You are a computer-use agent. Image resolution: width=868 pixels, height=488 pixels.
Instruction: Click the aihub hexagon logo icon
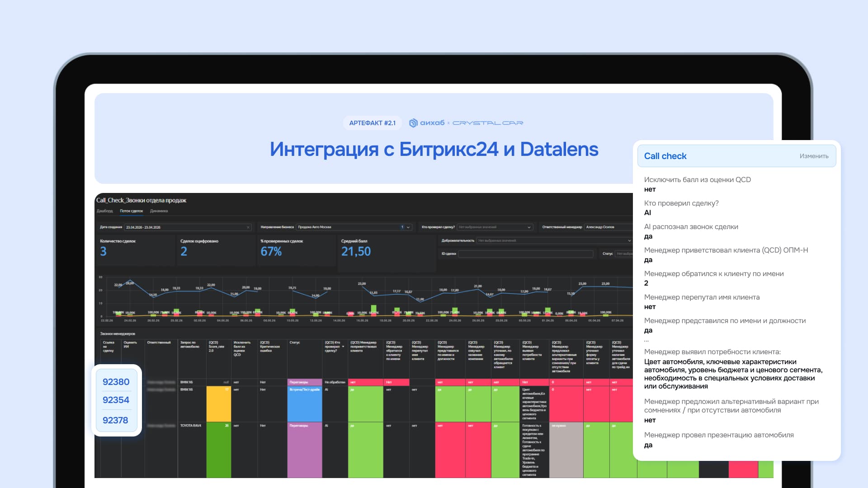pyautogui.click(x=413, y=123)
